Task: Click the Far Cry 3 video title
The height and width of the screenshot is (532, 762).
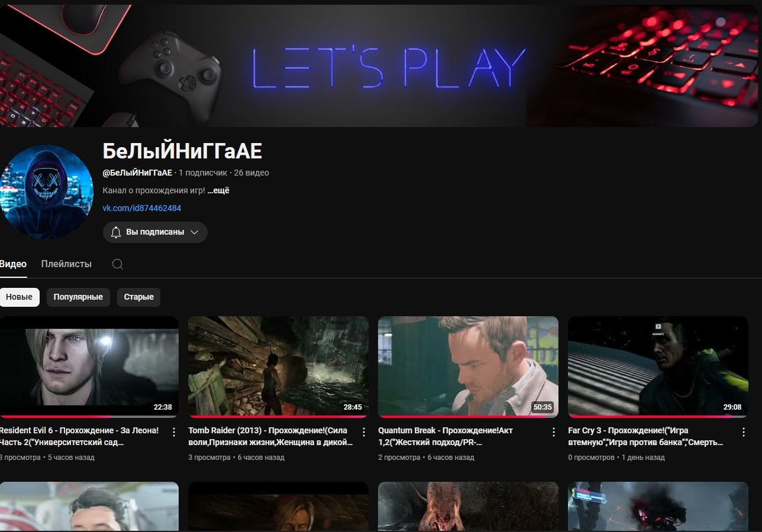Action: 645,436
